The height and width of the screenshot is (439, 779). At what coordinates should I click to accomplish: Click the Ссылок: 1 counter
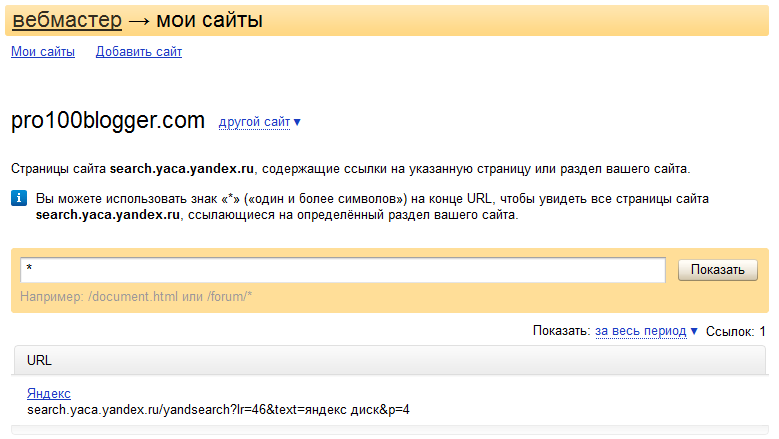tap(736, 331)
